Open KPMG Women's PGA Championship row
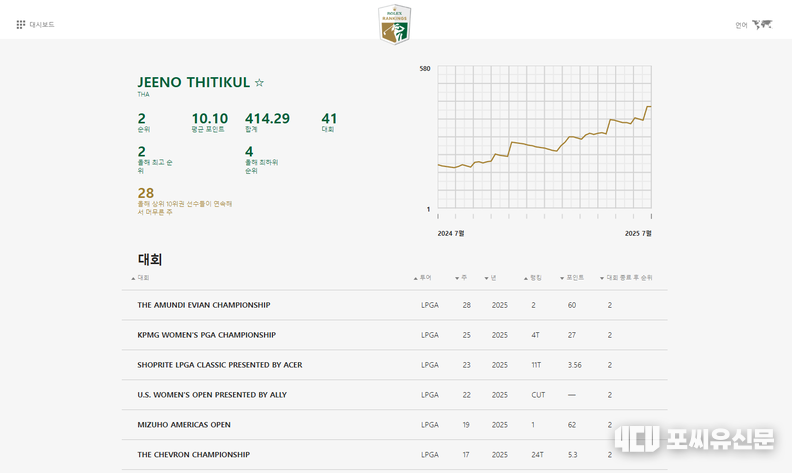The height and width of the screenshot is (473, 792). pyautogui.click(x=394, y=335)
